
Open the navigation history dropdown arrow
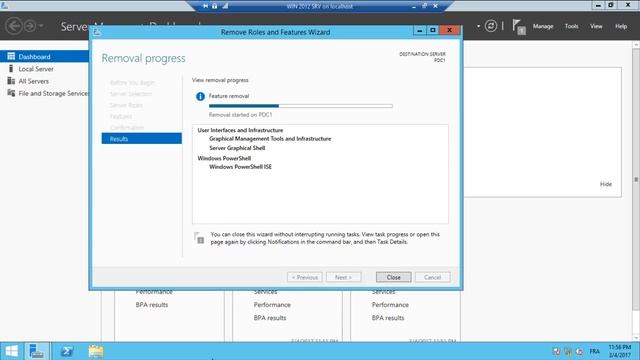tap(41, 26)
